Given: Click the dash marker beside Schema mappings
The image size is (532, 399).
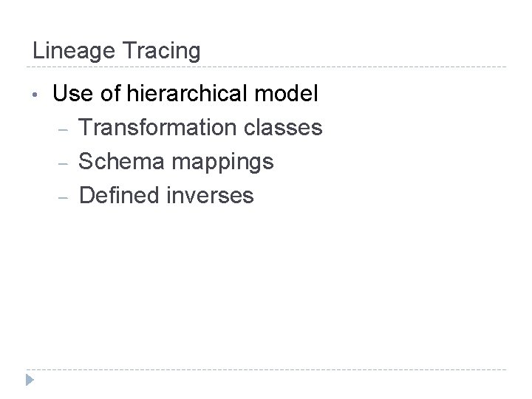Looking at the screenshot, I should [x=64, y=163].
